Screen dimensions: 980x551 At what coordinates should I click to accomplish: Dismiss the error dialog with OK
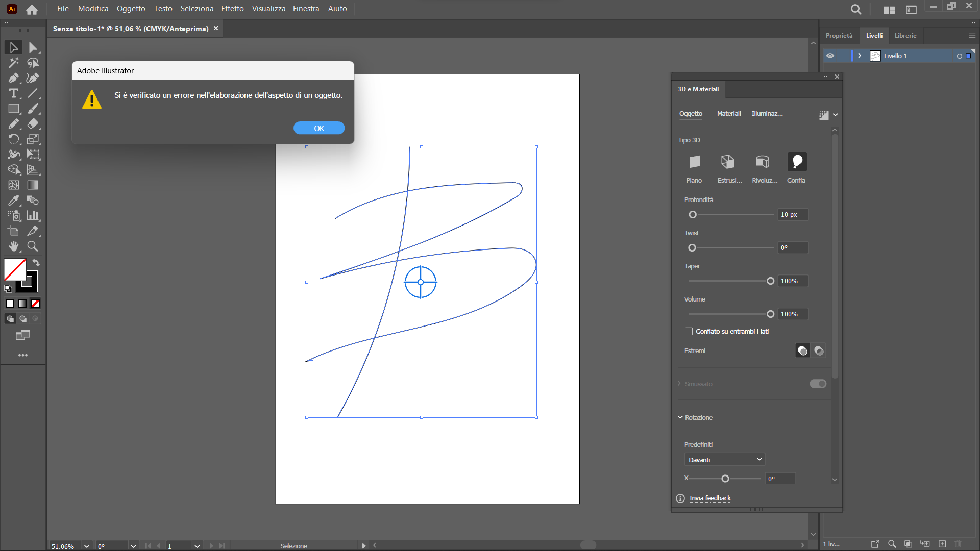pos(318,128)
